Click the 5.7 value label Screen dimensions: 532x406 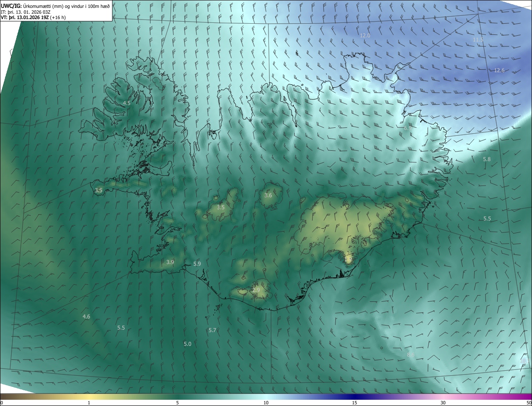(x=212, y=330)
